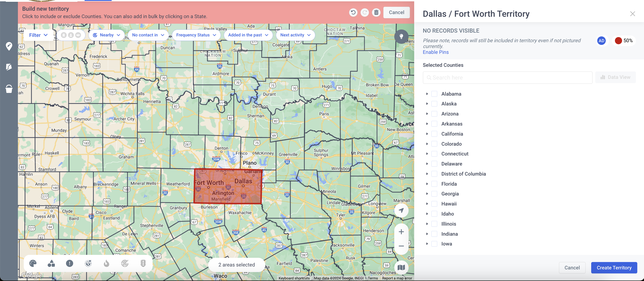Screen dimensions: 644x281
Task: Click the routes sidebar icon
Action: [x=9, y=67]
